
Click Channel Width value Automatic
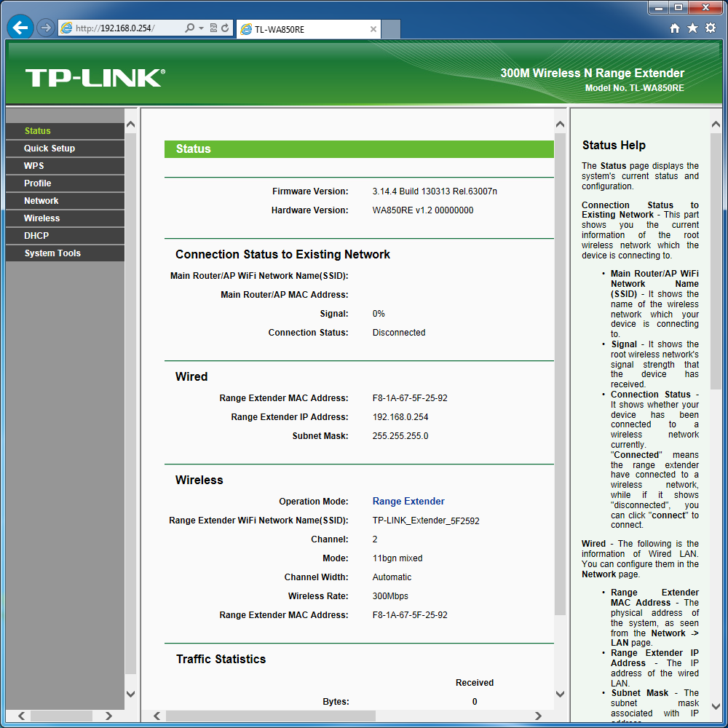point(392,577)
